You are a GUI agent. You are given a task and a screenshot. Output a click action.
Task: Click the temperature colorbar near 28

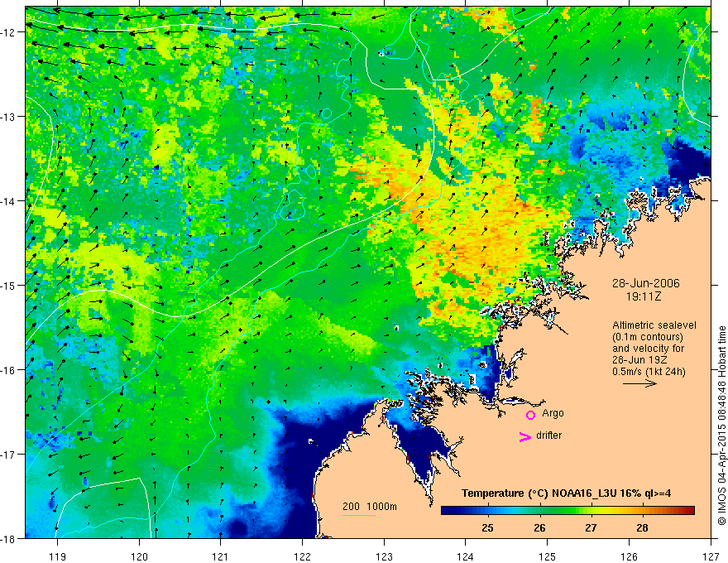(642, 511)
